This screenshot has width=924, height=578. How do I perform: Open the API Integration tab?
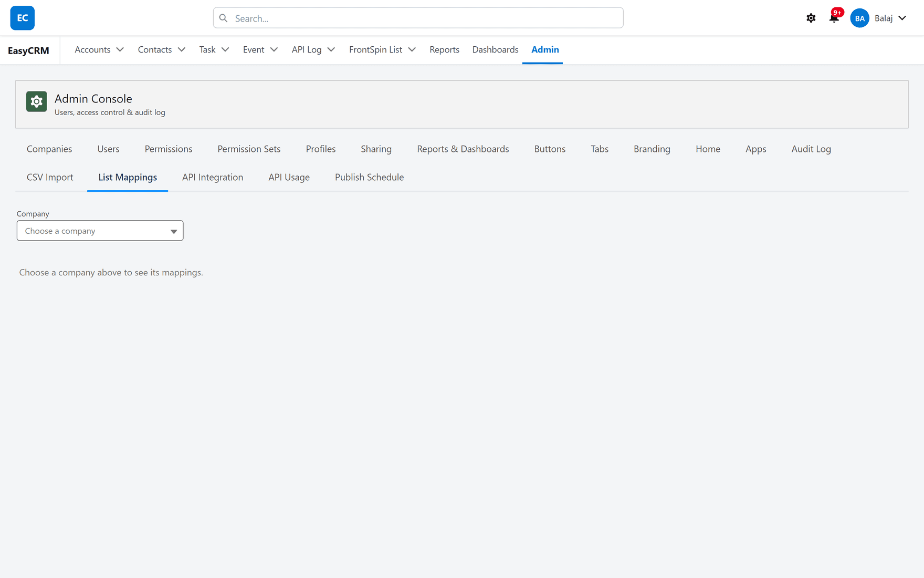click(213, 177)
